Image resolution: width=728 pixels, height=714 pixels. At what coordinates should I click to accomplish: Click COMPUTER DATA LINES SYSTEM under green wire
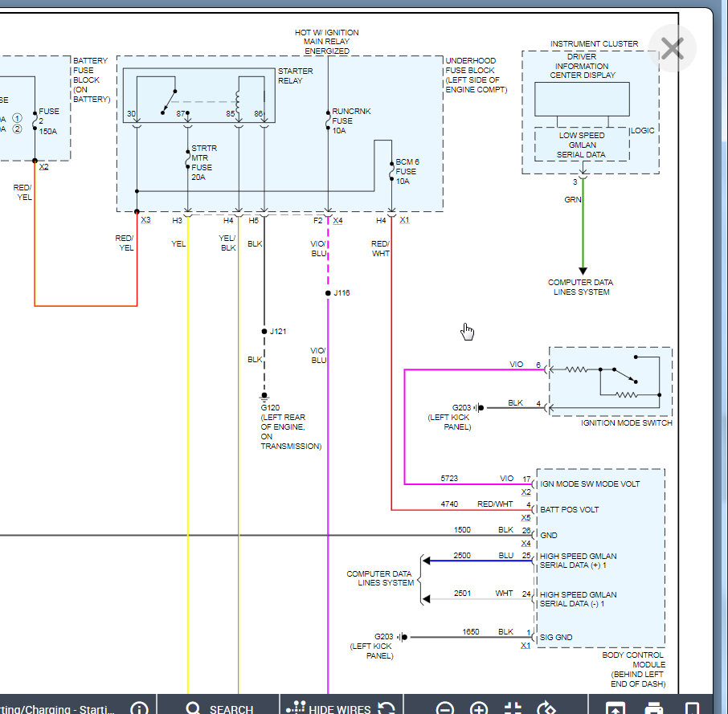coord(581,288)
